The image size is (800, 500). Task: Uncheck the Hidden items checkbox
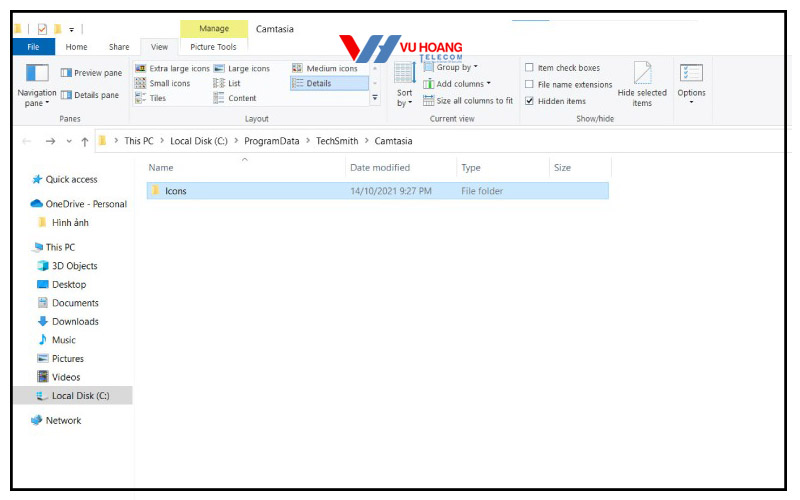click(530, 101)
